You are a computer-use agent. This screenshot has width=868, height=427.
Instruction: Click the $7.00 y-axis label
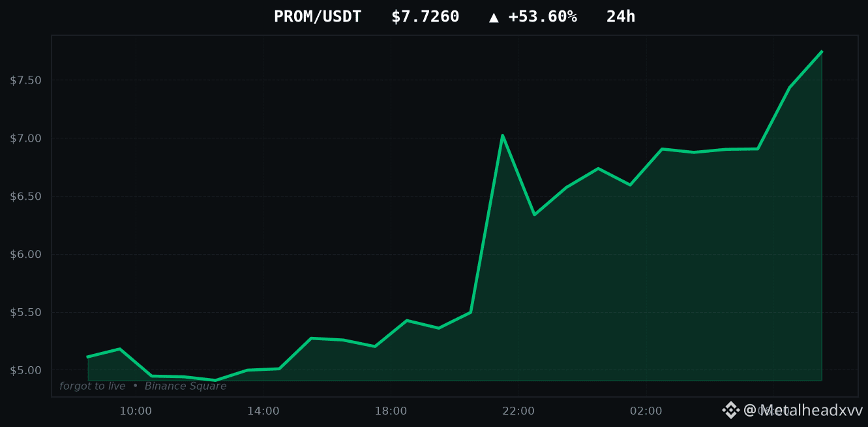(25, 138)
